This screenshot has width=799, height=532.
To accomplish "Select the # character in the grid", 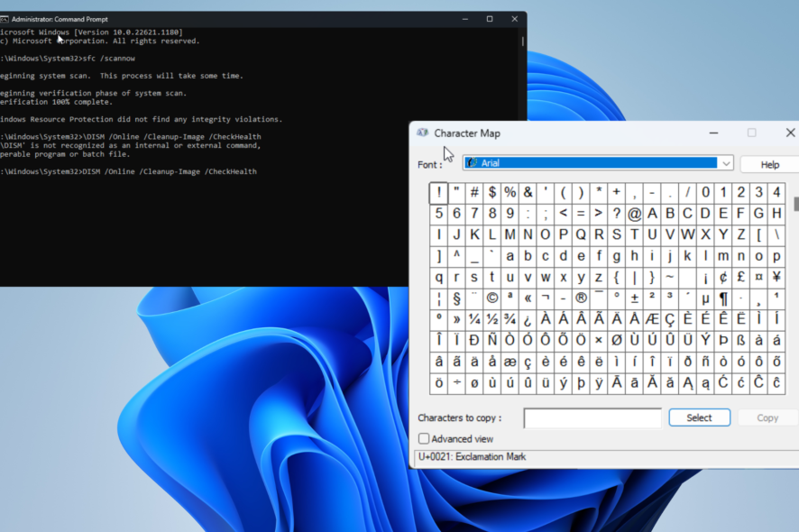I will pyautogui.click(x=474, y=193).
